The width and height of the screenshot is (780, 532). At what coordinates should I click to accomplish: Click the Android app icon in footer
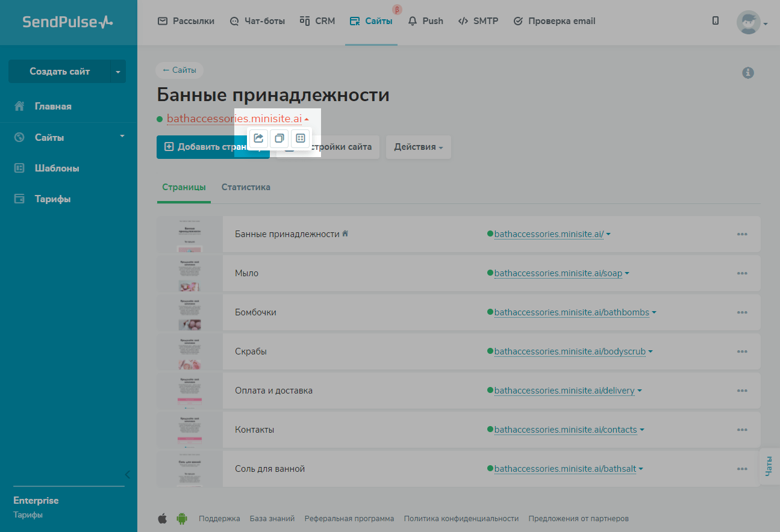(x=182, y=518)
